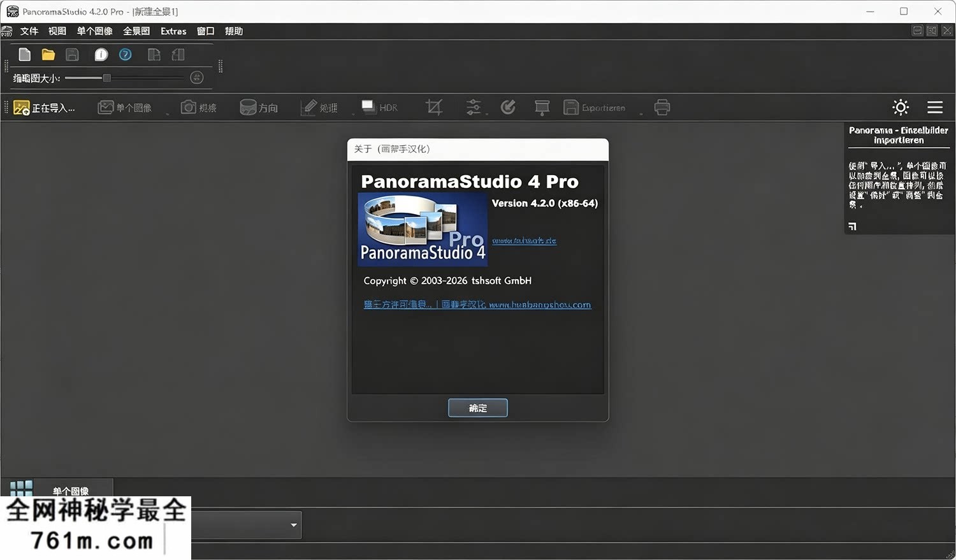956x560 pixels.
Task: Open the 单个图像 menu in the menu bar
Action: click(95, 31)
